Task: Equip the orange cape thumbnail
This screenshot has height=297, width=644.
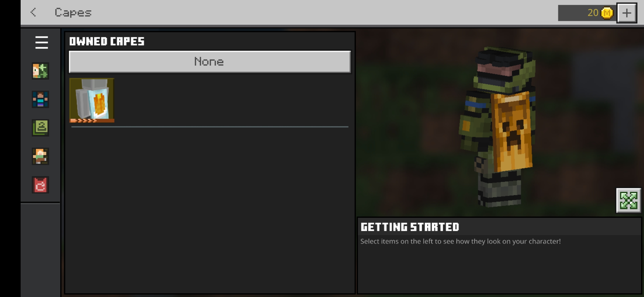Action: (x=92, y=100)
